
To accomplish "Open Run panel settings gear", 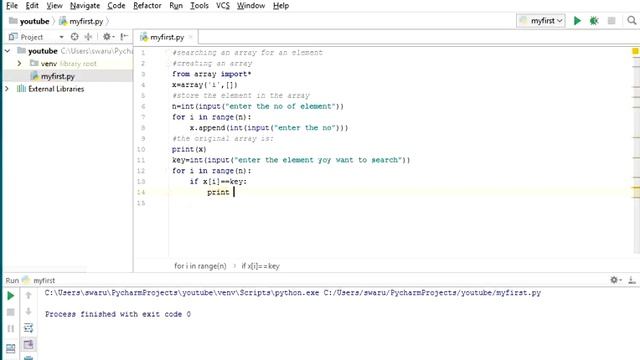I will [x=616, y=280].
